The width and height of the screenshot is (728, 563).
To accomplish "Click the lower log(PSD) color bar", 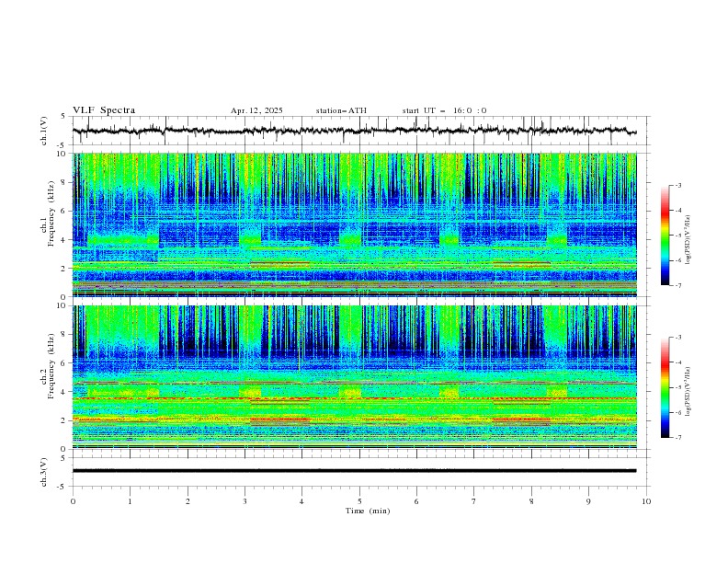I will (x=665, y=387).
